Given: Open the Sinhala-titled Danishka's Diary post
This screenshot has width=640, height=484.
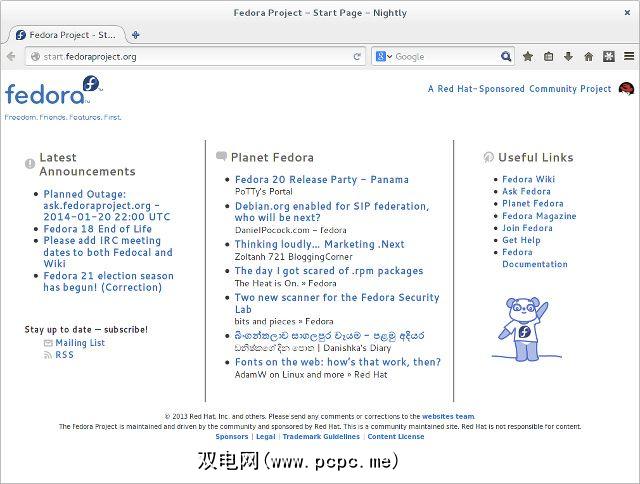Looking at the screenshot, I should click(329, 336).
